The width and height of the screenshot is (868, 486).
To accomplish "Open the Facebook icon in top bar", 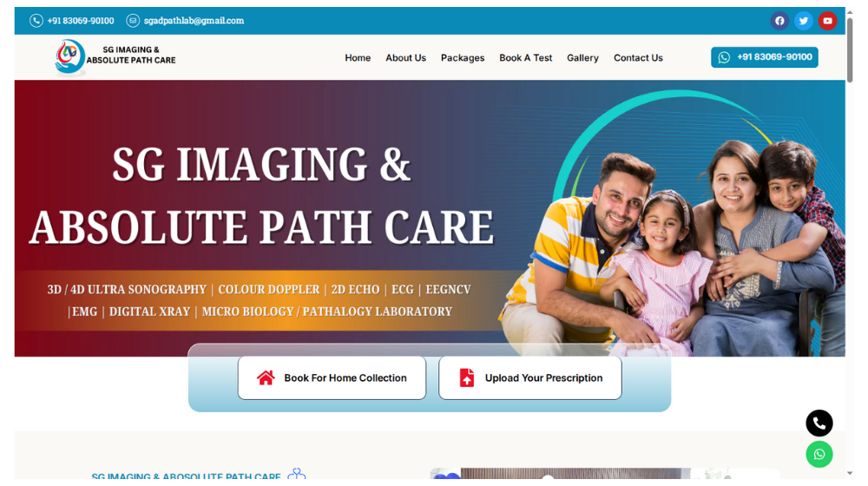I will 779,21.
